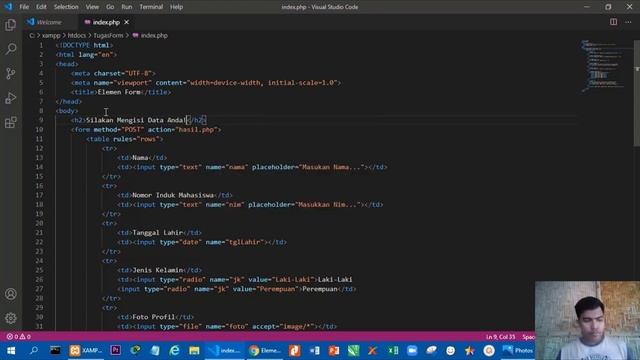Image resolution: width=640 pixels, height=360 pixels.
Task: Open the editor More Actions ellipsis
Action: (628, 22)
